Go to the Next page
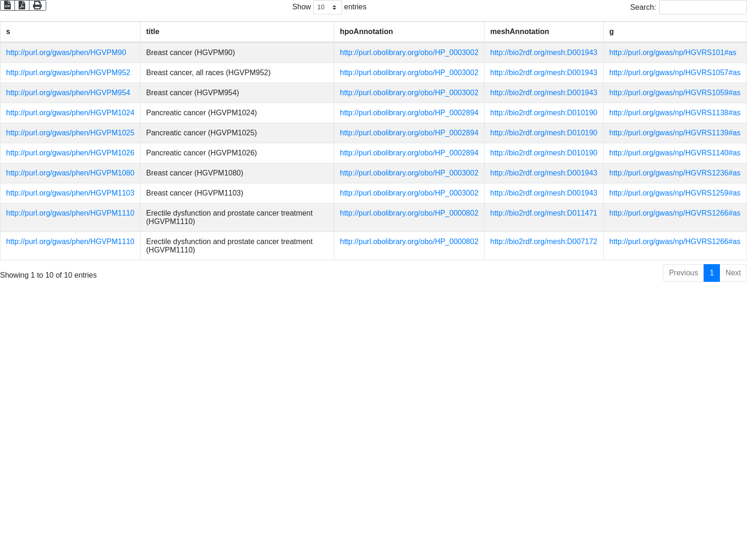The image size is (747, 560). (733, 273)
